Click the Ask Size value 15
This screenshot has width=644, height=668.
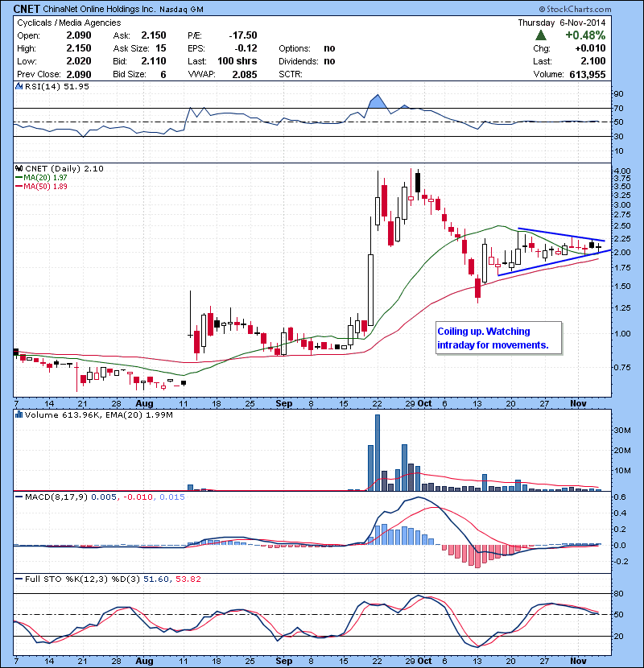(161, 48)
